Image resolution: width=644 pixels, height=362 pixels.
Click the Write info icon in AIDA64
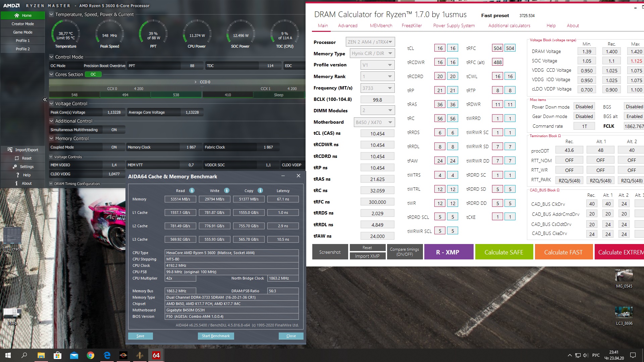tap(227, 190)
